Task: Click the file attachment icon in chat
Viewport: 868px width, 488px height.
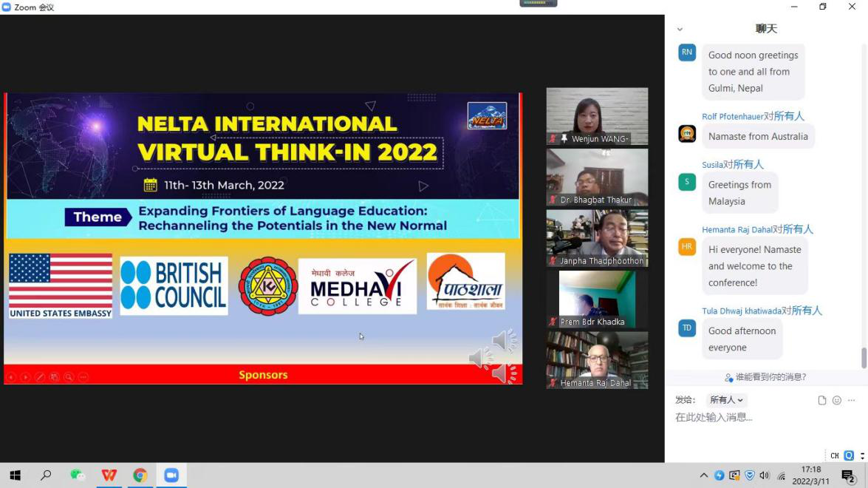Action: [822, 400]
